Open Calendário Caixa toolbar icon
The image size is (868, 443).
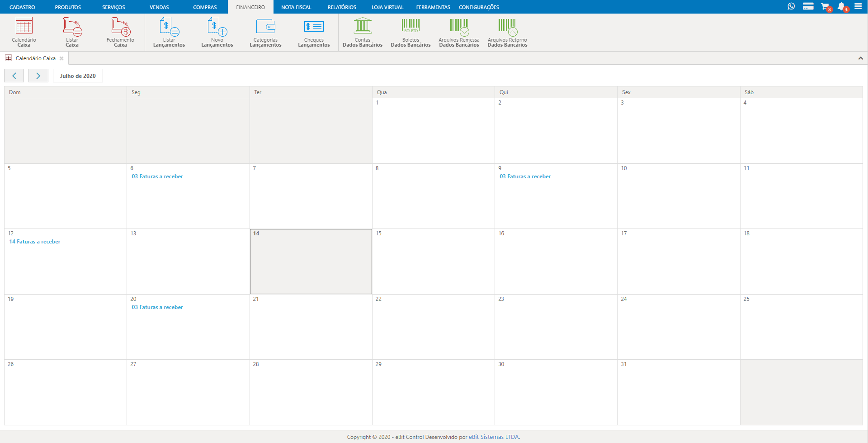click(24, 32)
